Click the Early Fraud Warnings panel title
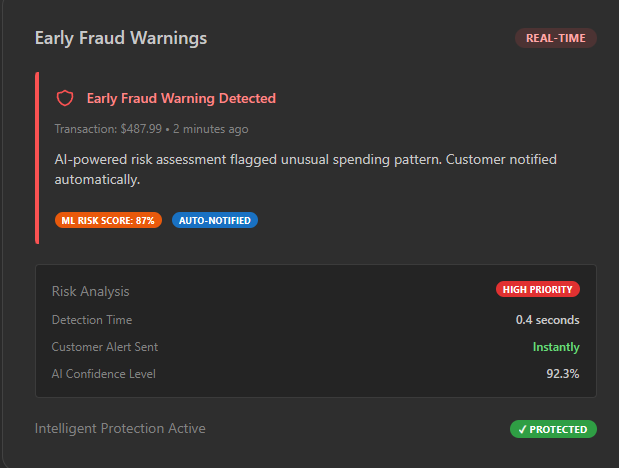 tap(121, 38)
